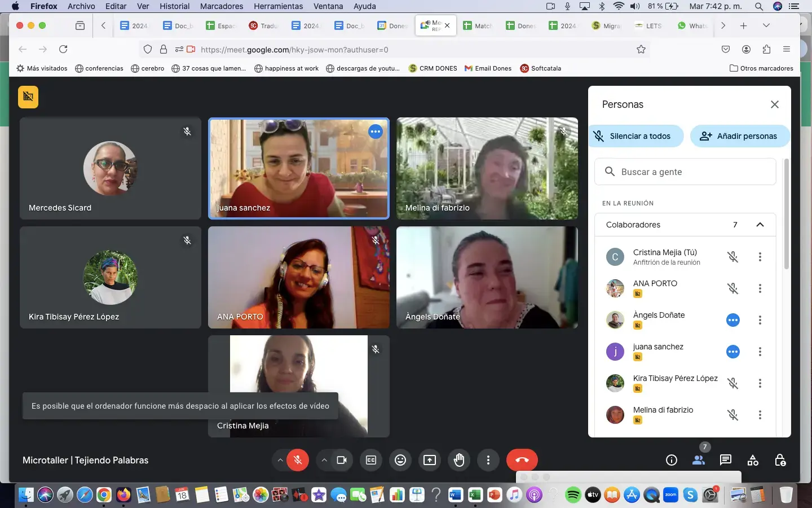The height and width of the screenshot is (508, 812).
Task: Click the raise hand icon
Action: [459, 460]
